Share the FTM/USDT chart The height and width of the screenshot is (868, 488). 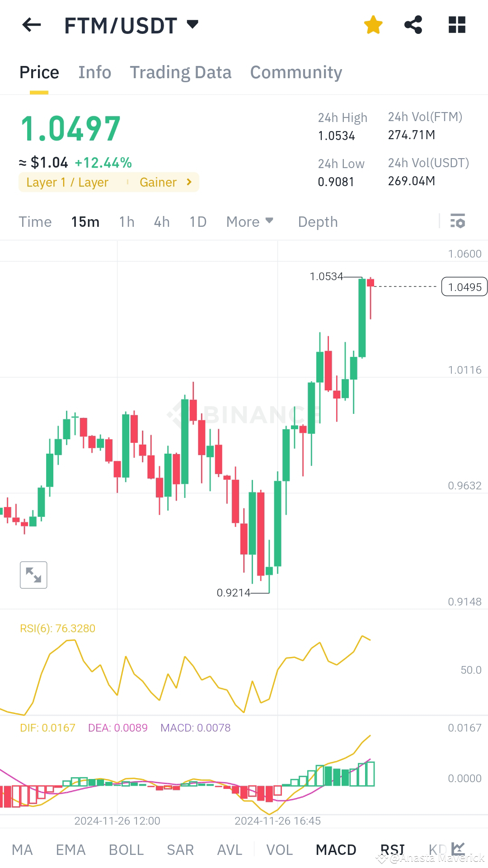[x=413, y=25]
